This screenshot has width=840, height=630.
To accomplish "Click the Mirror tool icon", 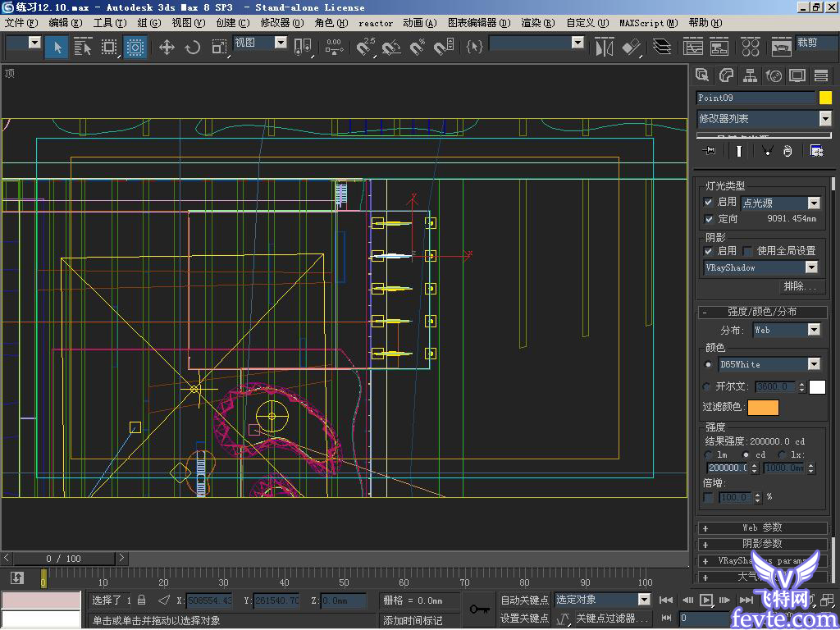I will 604,47.
